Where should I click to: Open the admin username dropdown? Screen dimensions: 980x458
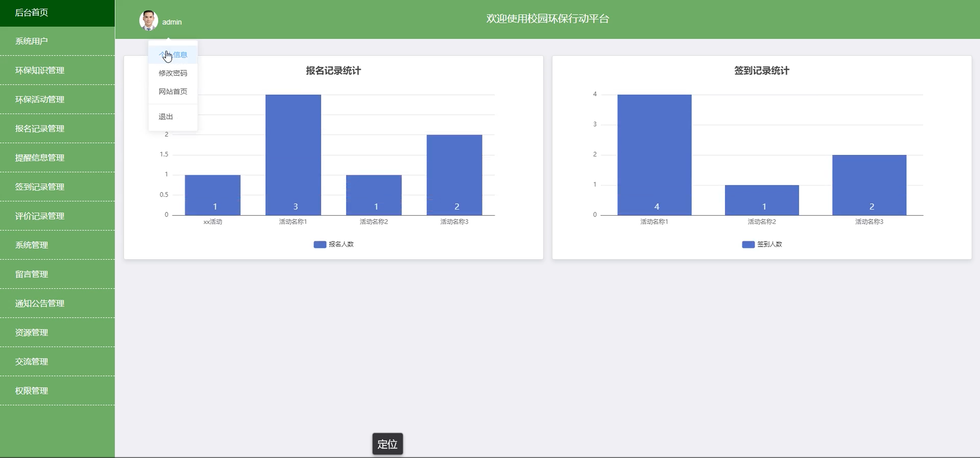(x=172, y=22)
